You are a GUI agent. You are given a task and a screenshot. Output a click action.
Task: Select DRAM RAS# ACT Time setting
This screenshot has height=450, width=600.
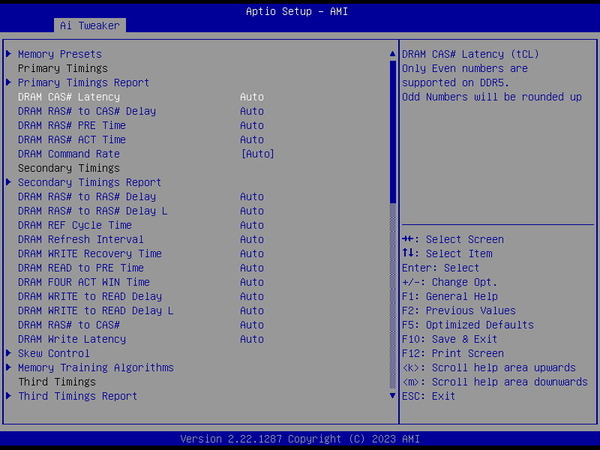(72, 140)
